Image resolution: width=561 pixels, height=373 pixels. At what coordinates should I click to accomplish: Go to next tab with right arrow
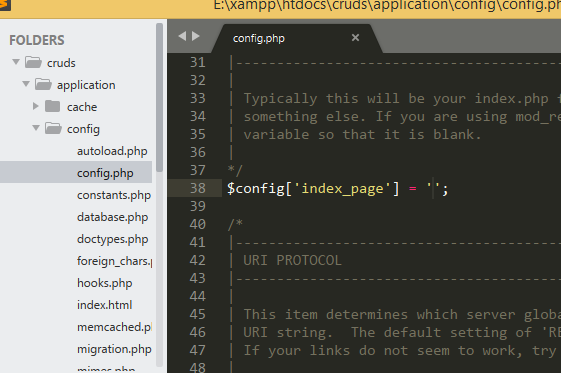tap(196, 36)
